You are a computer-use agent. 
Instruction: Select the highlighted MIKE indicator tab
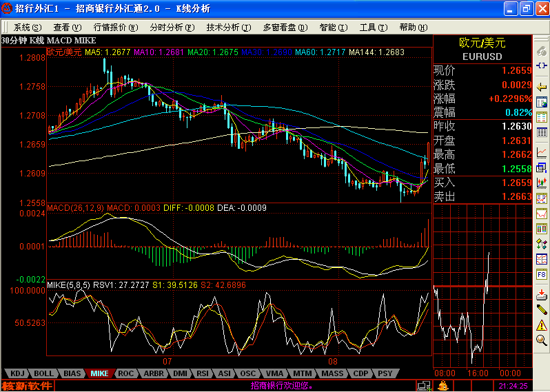100,373
